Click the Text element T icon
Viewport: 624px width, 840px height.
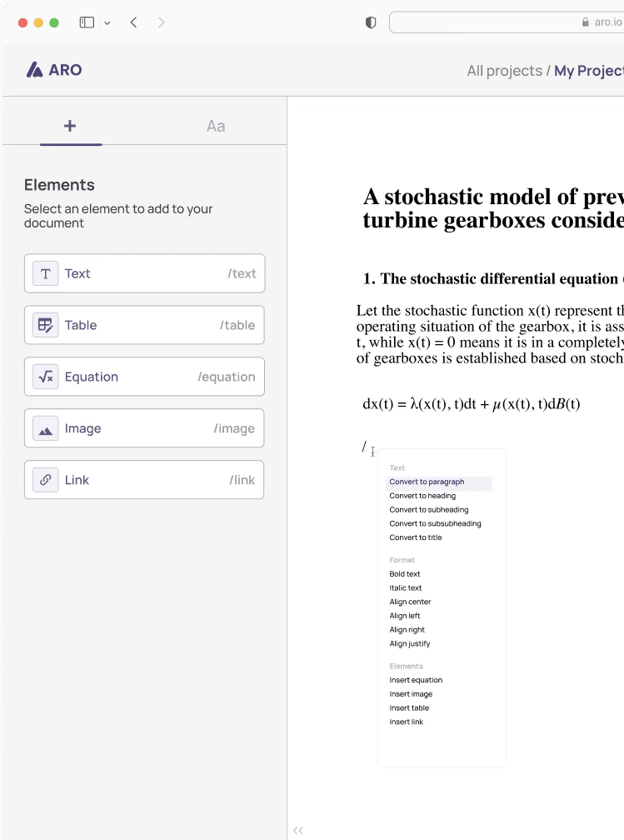(x=46, y=273)
